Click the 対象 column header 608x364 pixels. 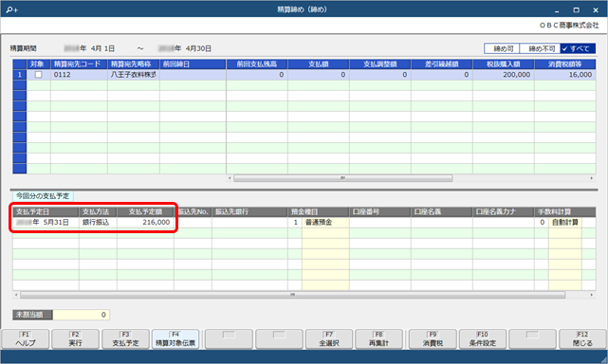click(38, 64)
